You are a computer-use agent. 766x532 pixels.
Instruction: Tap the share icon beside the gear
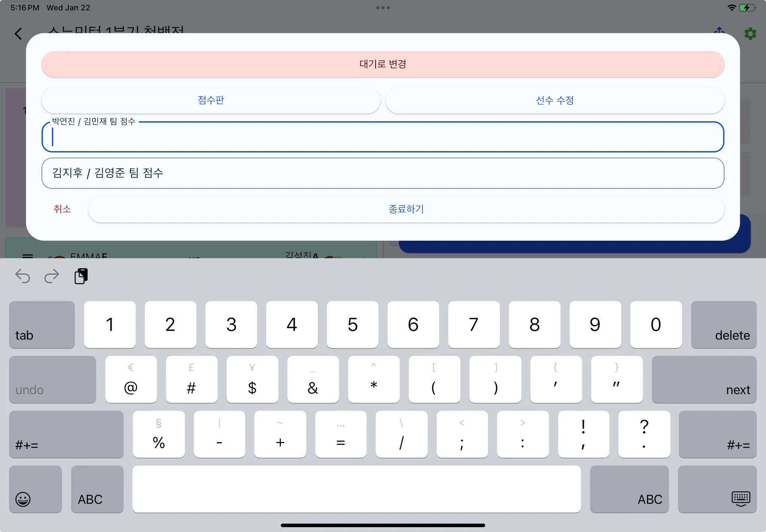[x=719, y=30]
